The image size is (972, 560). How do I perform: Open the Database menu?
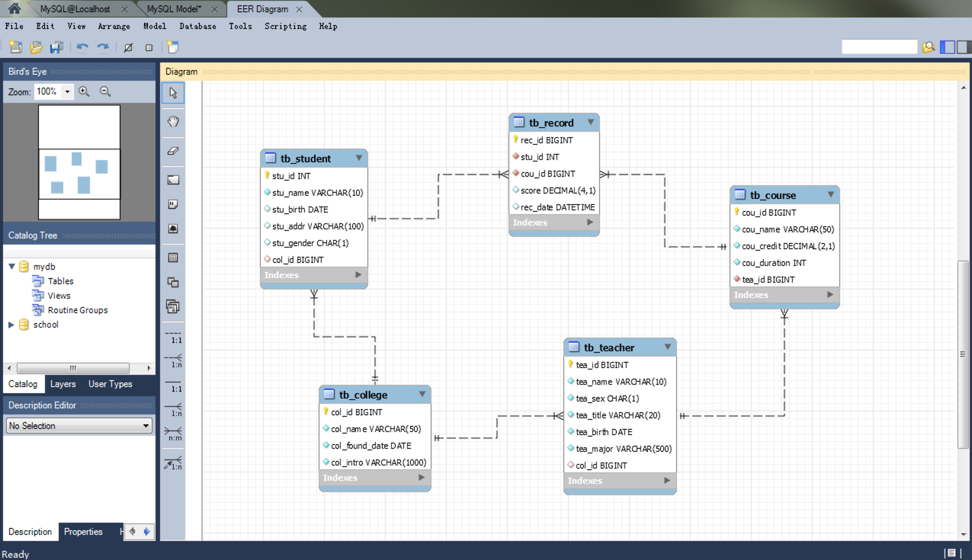(x=197, y=26)
